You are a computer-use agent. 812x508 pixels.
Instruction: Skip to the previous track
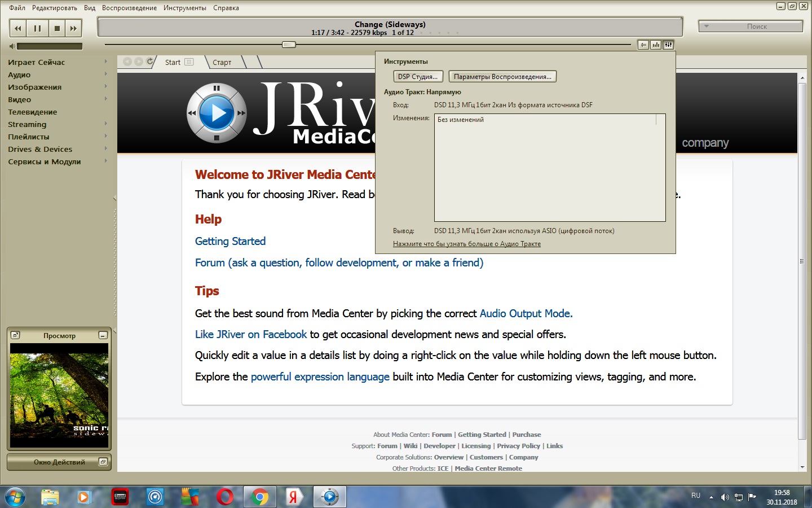pos(18,28)
